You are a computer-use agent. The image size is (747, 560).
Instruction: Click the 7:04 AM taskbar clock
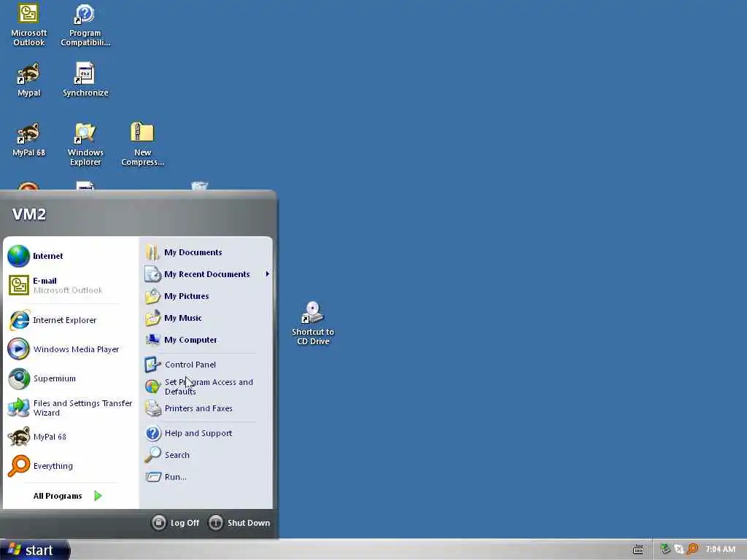720,550
